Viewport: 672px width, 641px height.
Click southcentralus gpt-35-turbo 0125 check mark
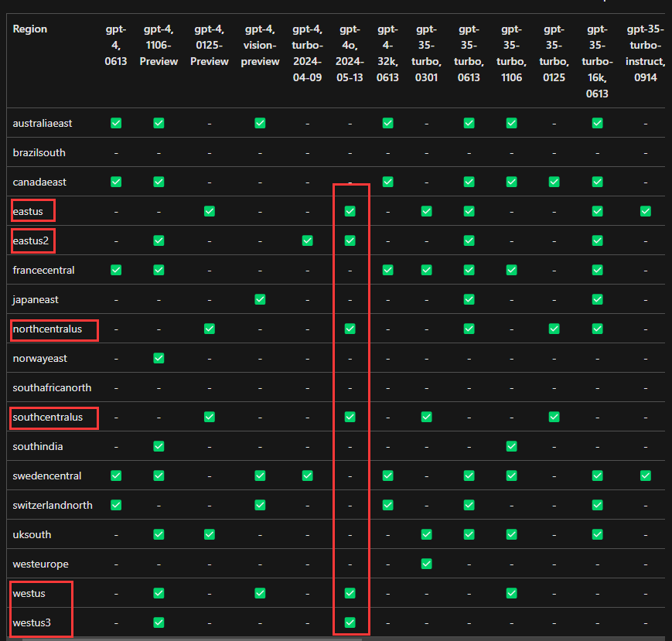[x=554, y=417]
